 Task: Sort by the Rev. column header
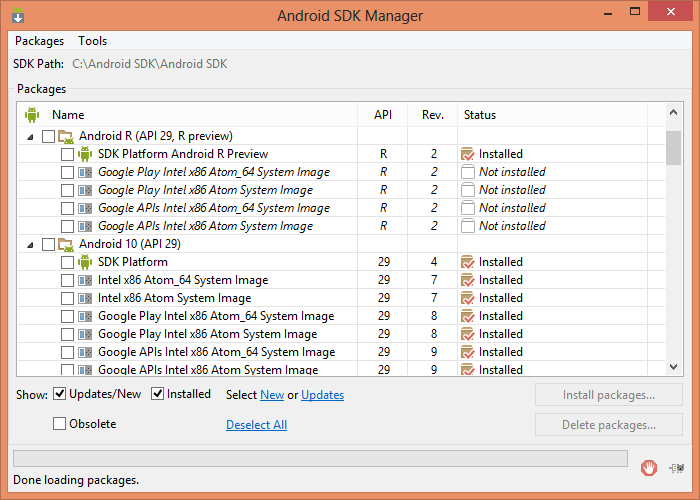[433, 115]
